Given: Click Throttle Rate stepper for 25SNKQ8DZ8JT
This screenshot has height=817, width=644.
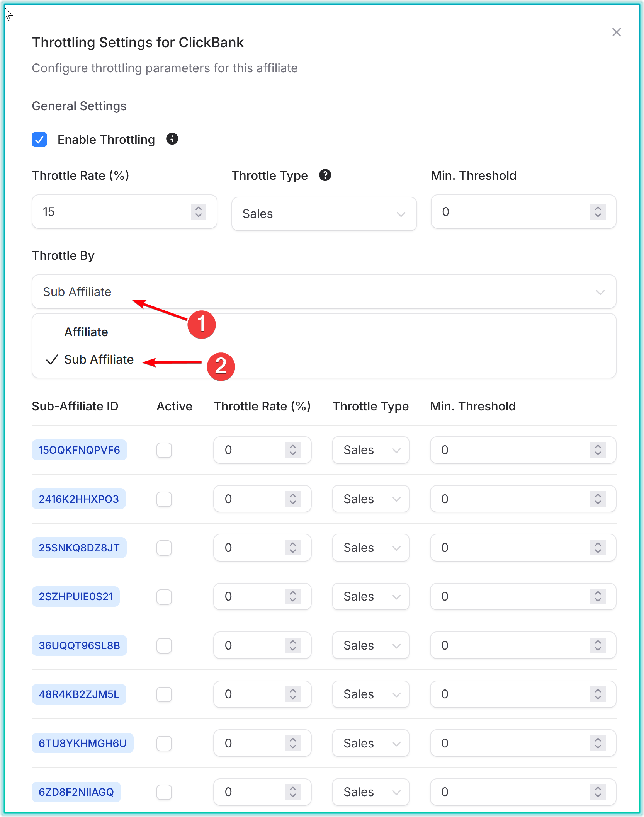Looking at the screenshot, I should point(292,548).
